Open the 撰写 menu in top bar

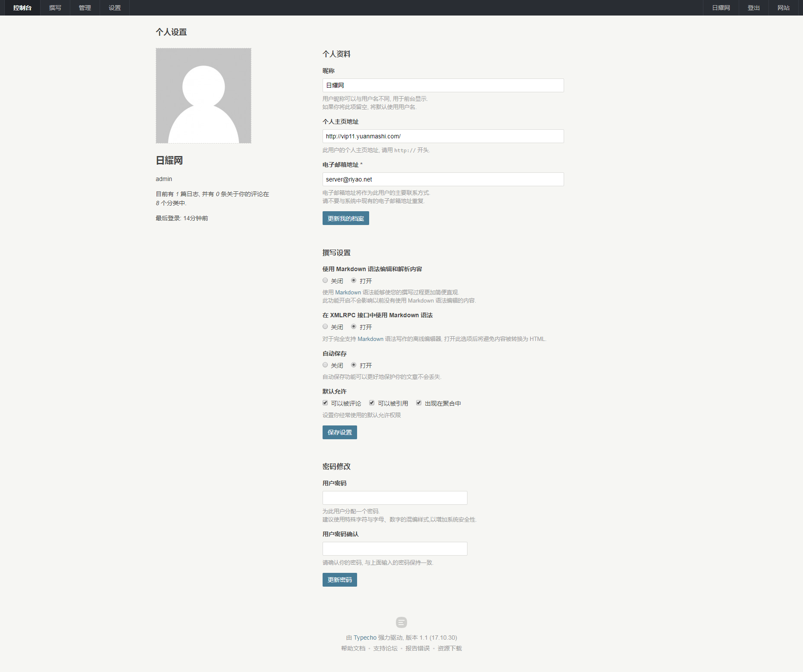(x=55, y=8)
